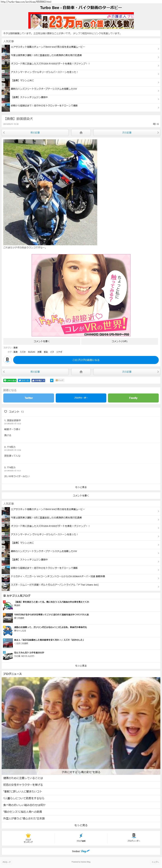Open 健康のために注意していることは news item

(x=81, y=778)
